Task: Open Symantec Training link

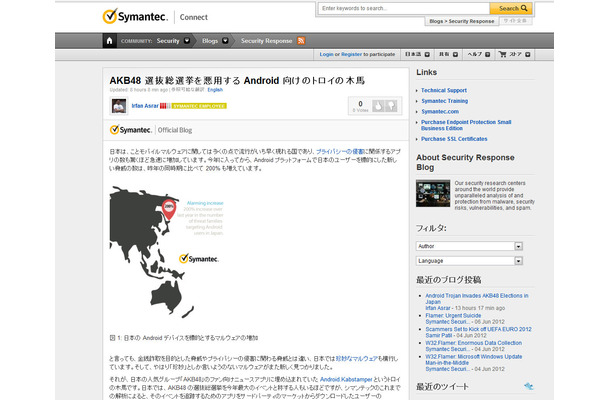Action: pyautogui.click(x=444, y=101)
